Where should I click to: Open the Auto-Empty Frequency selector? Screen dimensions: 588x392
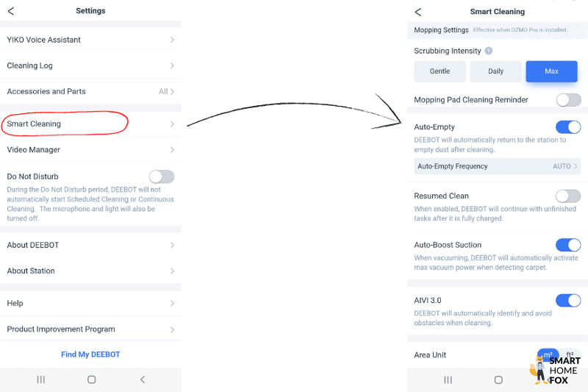point(498,166)
